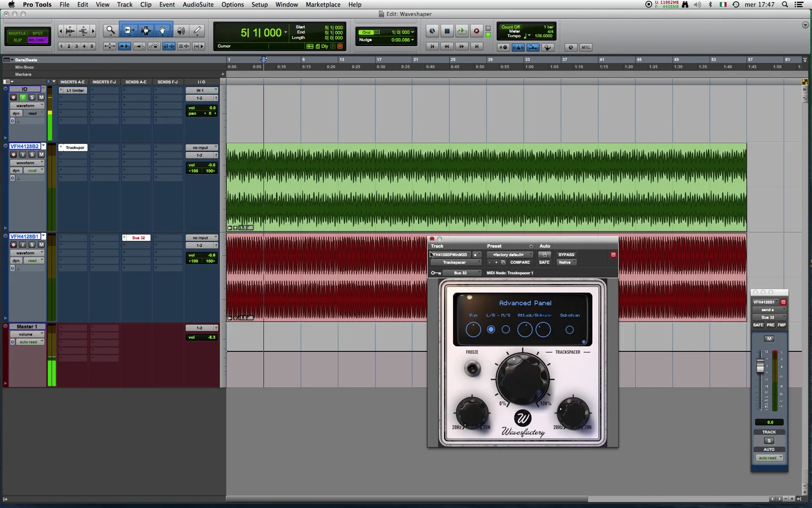Image resolution: width=812 pixels, height=508 pixels.
Task: Click the record enable transport button
Action: pyautogui.click(x=476, y=31)
